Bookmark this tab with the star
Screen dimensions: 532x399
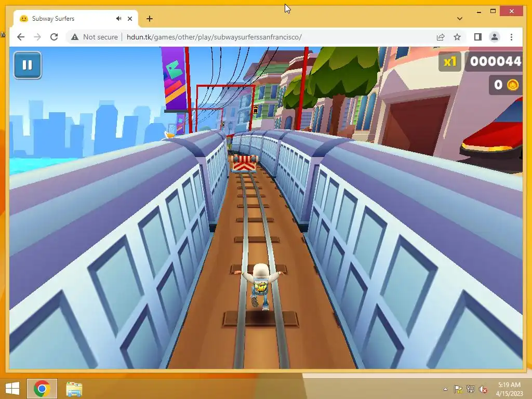457,37
